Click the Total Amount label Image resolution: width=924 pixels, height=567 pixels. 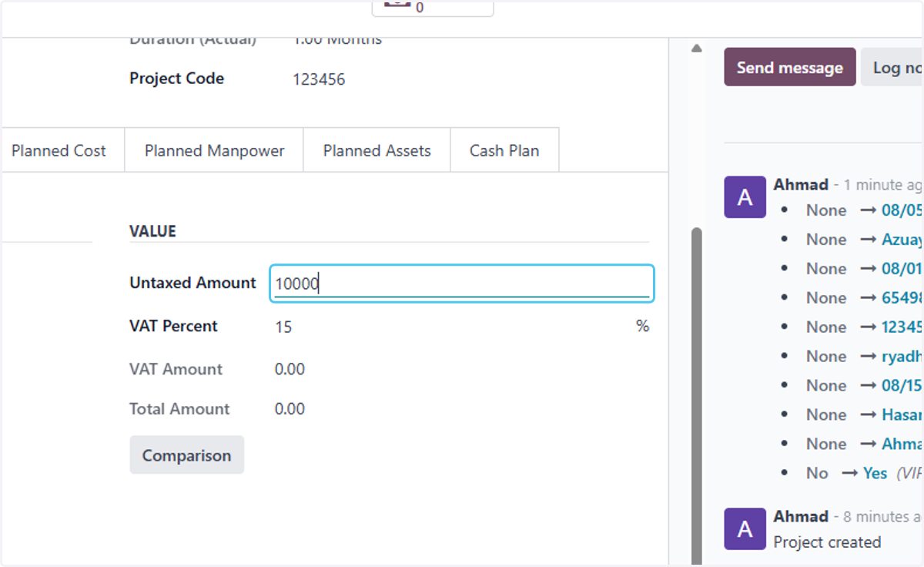pos(179,409)
